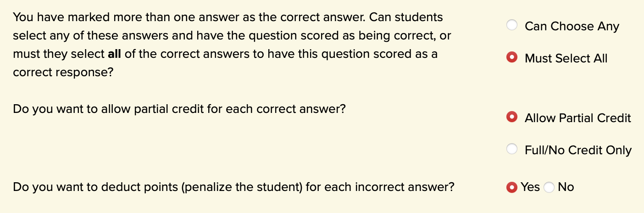Click the 'Must Select All' label text
Image resolution: width=644 pixels, height=213 pixels.
pos(566,58)
